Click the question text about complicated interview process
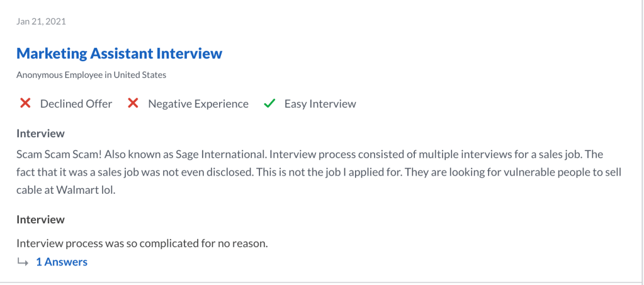 (x=142, y=243)
